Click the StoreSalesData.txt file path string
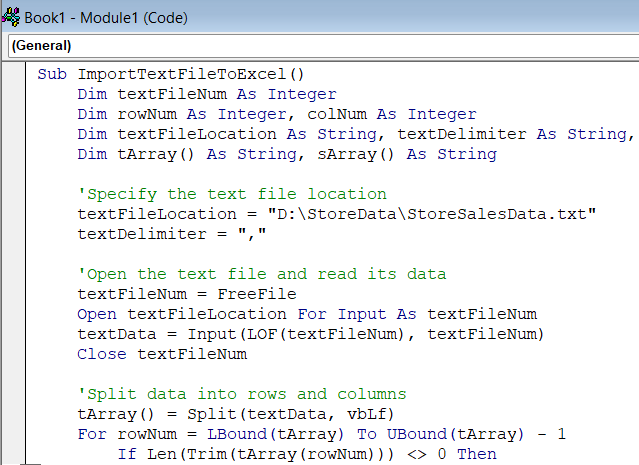Viewport: 639px width, 465px height. [x=432, y=214]
